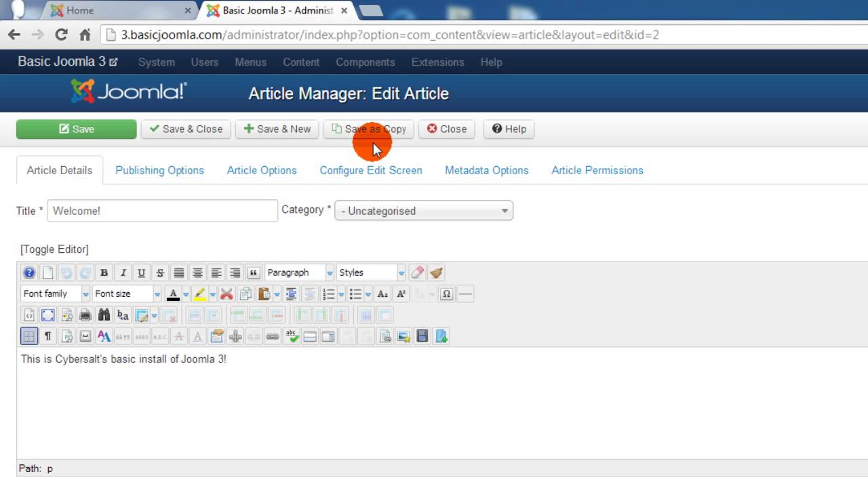This screenshot has height=488, width=868.
Task: Click the Title input field
Action: 163,211
